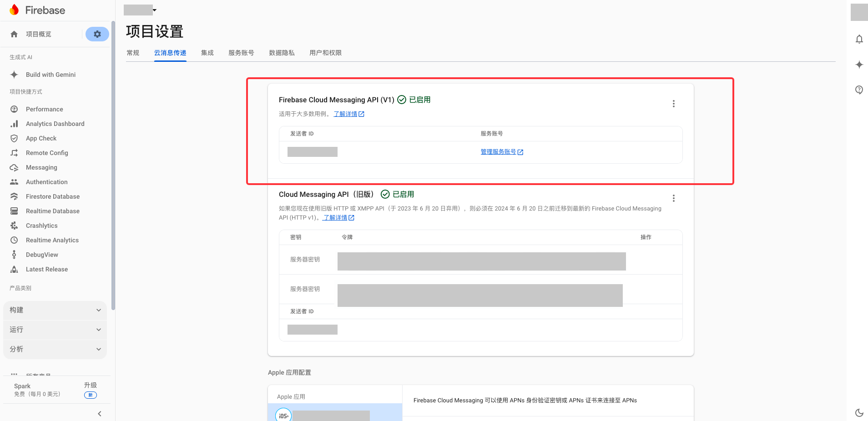Expand the 构建 product category
This screenshot has width=868, height=421.
point(55,310)
